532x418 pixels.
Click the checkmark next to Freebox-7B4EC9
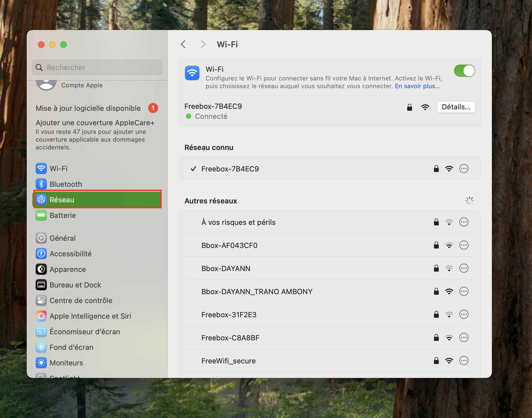click(x=193, y=169)
